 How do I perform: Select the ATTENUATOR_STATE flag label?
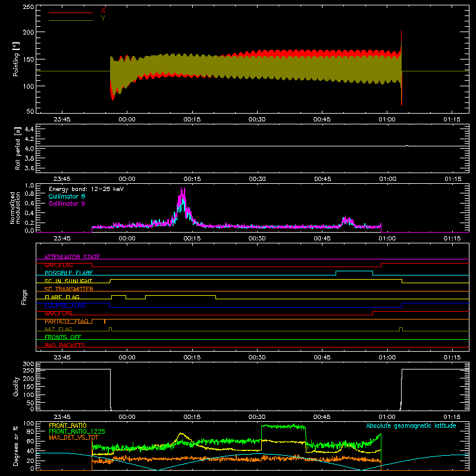tap(72, 257)
